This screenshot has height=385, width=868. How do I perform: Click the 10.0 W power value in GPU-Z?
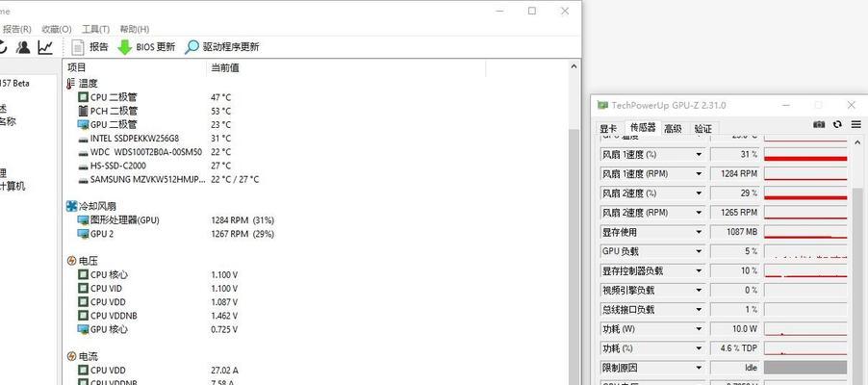(x=734, y=329)
